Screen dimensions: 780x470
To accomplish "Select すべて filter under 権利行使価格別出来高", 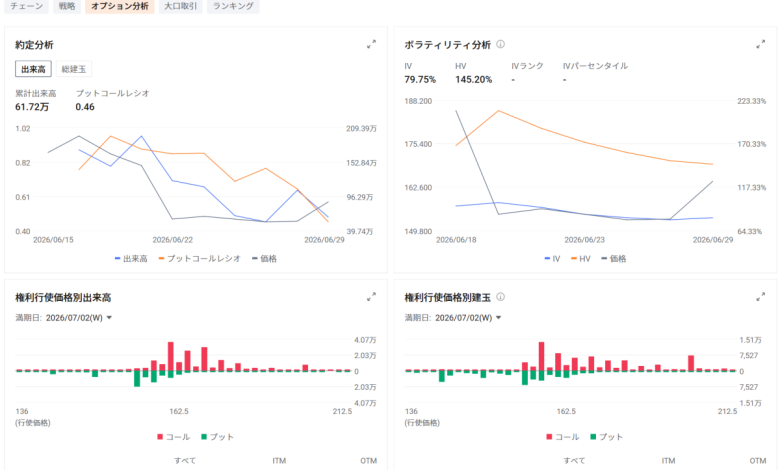I will [185, 461].
